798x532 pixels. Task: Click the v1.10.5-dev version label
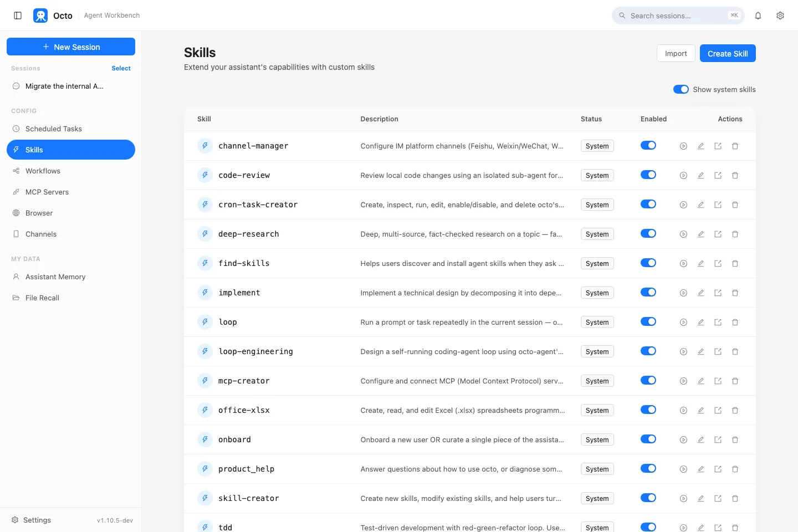(115, 520)
